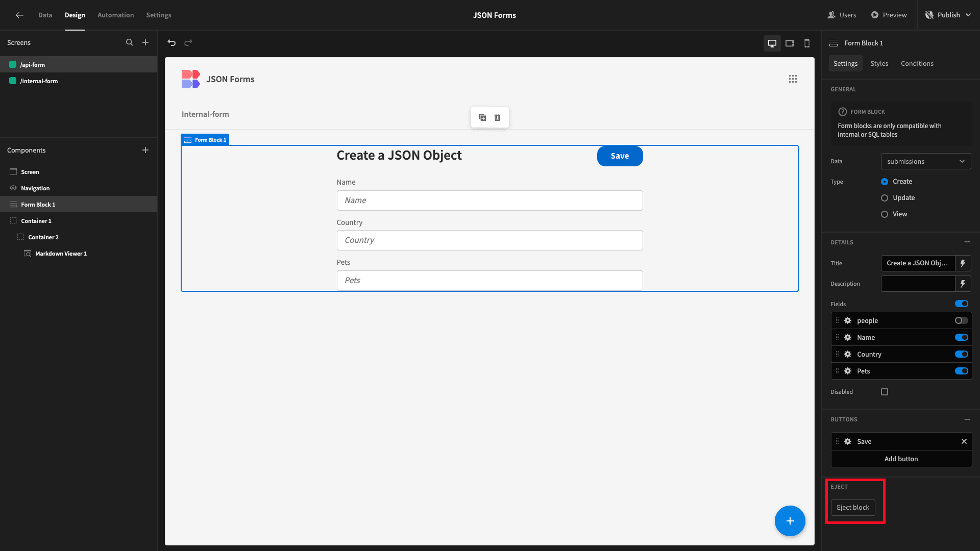Open settings gear for people field
The image size is (980, 551).
[x=848, y=321]
